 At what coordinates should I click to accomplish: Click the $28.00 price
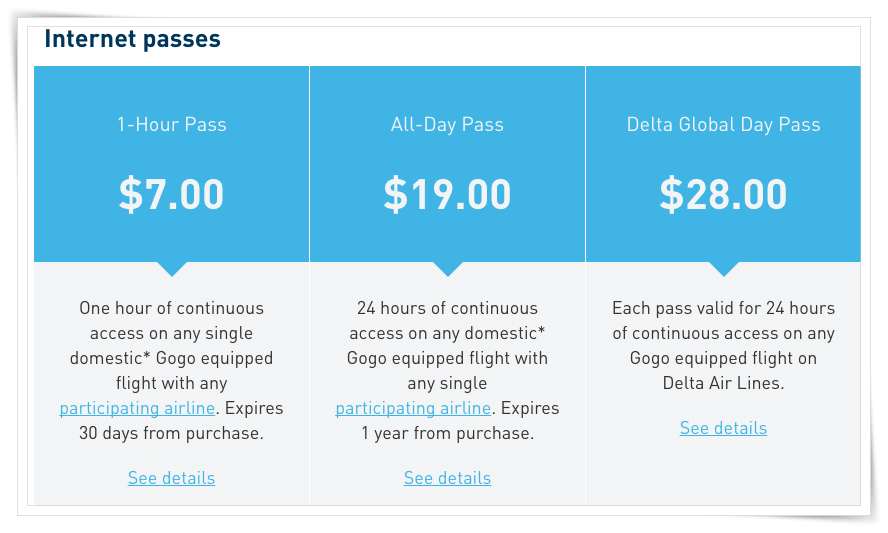[x=723, y=194]
